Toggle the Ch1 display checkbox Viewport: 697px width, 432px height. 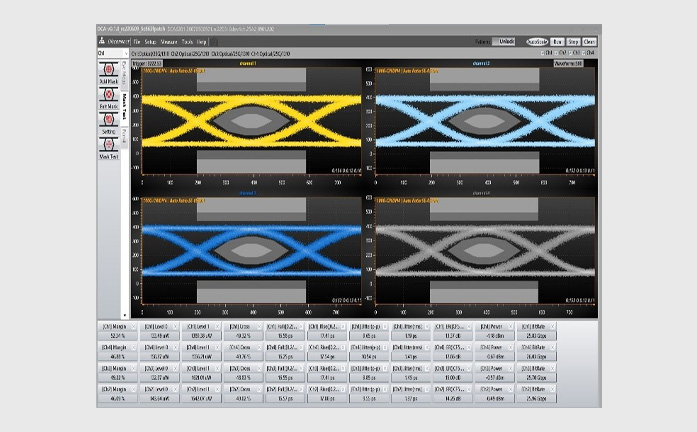[543, 53]
